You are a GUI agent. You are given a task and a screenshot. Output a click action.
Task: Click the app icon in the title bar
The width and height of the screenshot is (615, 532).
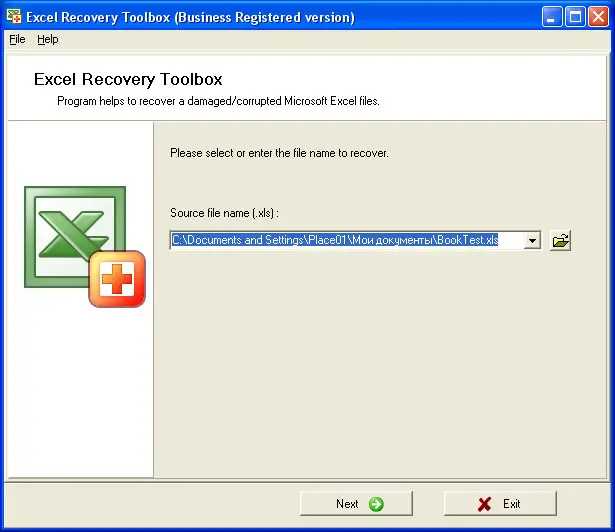[14, 16]
